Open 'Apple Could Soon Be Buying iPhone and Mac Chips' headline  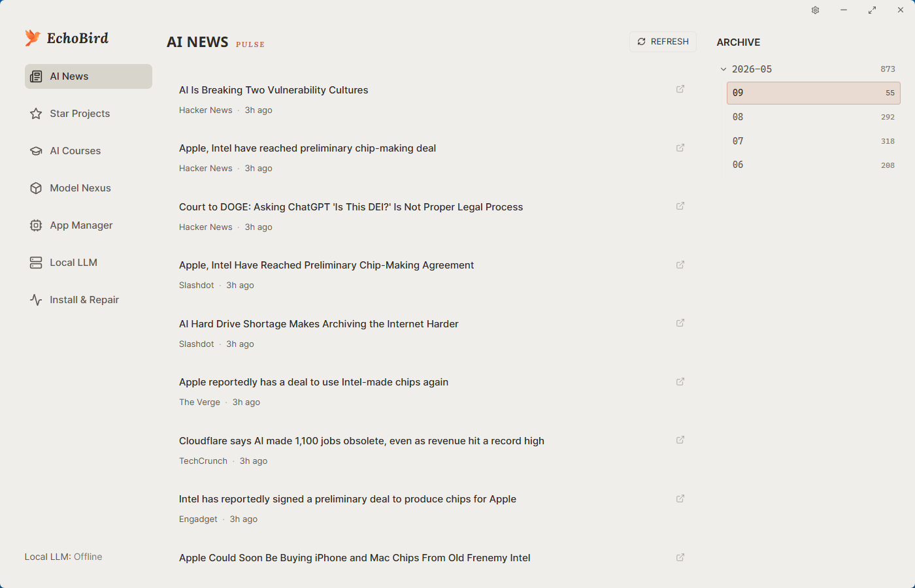click(355, 558)
